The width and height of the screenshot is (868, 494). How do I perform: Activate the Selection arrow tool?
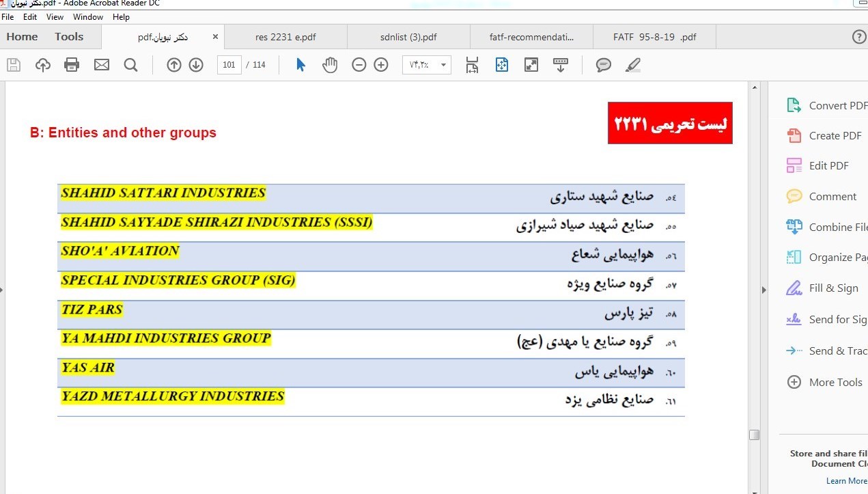tap(300, 65)
